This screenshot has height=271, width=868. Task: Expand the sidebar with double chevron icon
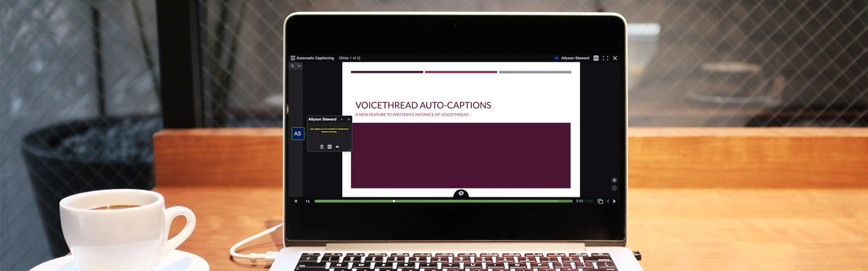point(299,66)
